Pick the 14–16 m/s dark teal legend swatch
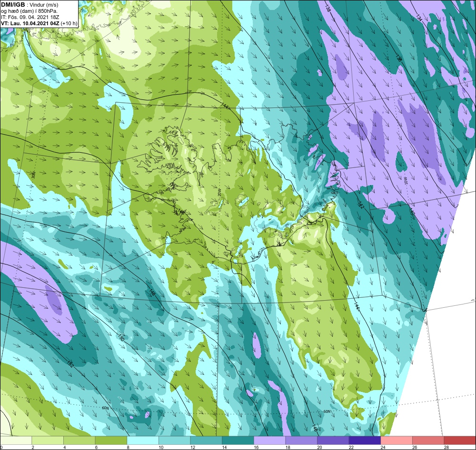This screenshot has width=476, height=450. 238,440
